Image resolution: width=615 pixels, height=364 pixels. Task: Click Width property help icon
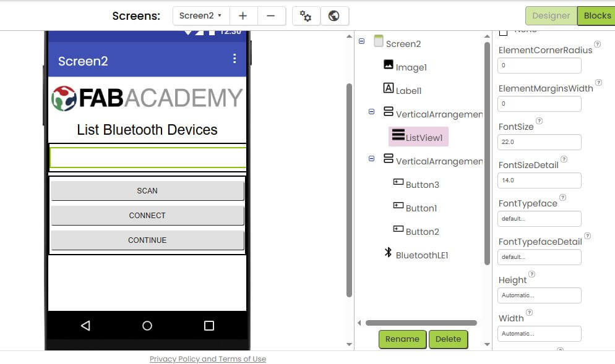[530, 313]
